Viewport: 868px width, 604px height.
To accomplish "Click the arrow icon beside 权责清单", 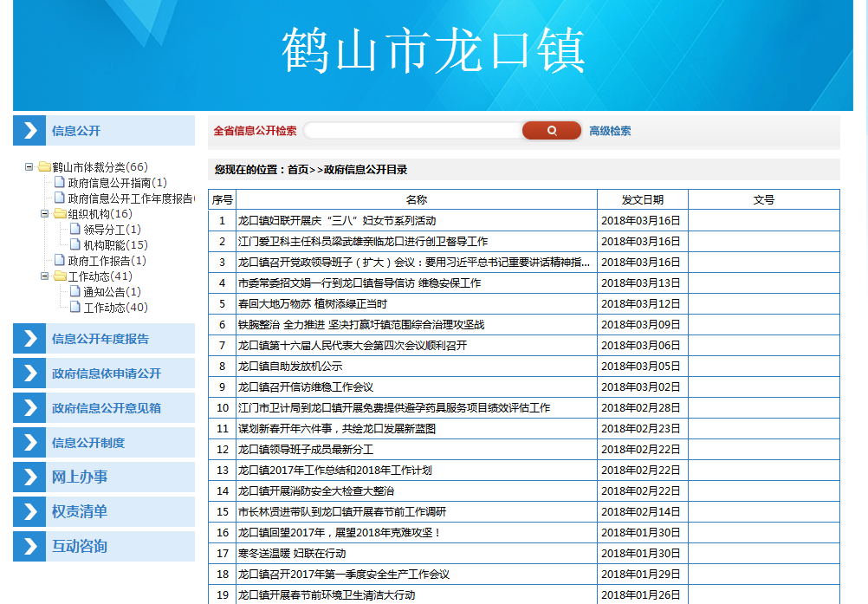I will click(29, 512).
